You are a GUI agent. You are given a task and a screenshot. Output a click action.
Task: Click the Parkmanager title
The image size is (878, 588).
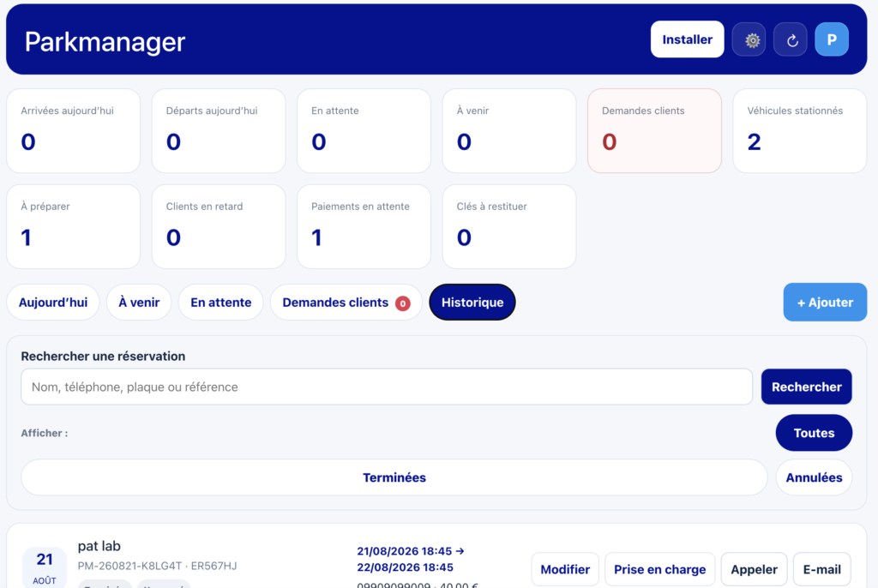click(105, 42)
